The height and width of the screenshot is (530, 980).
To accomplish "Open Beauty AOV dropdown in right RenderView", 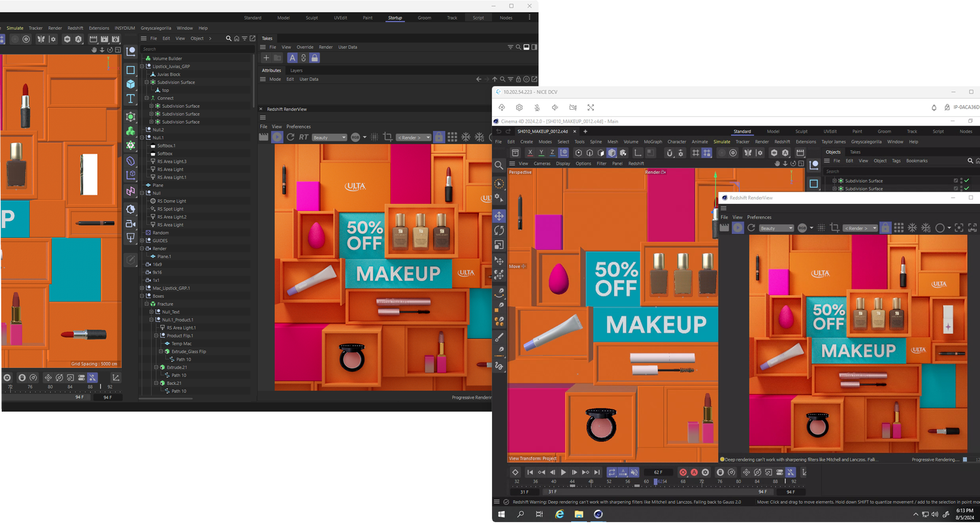I will [776, 228].
